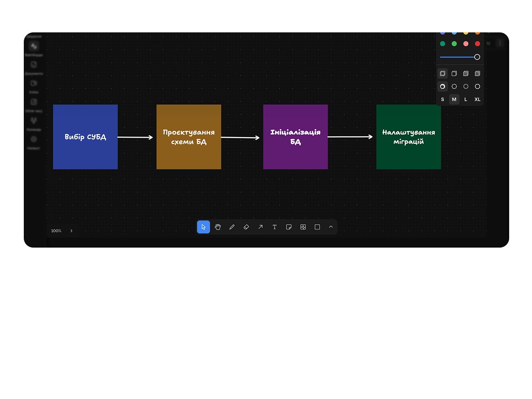Open the 100% zoom level menu

(56, 231)
